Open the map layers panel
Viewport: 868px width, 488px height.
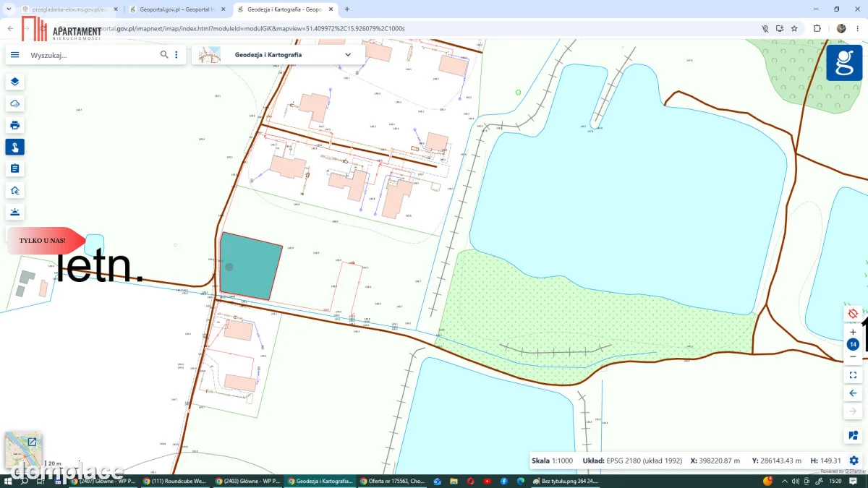(14, 82)
